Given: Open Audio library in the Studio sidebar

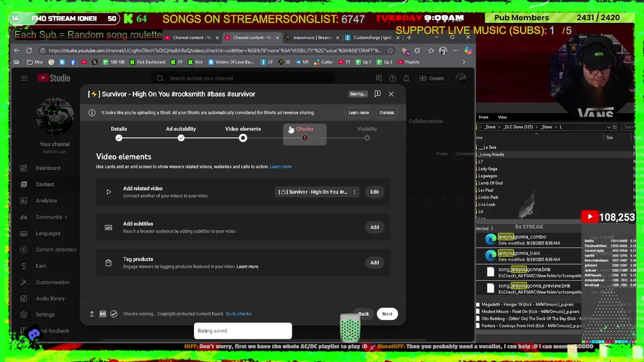Looking at the screenshot, I should click(50, 299).
